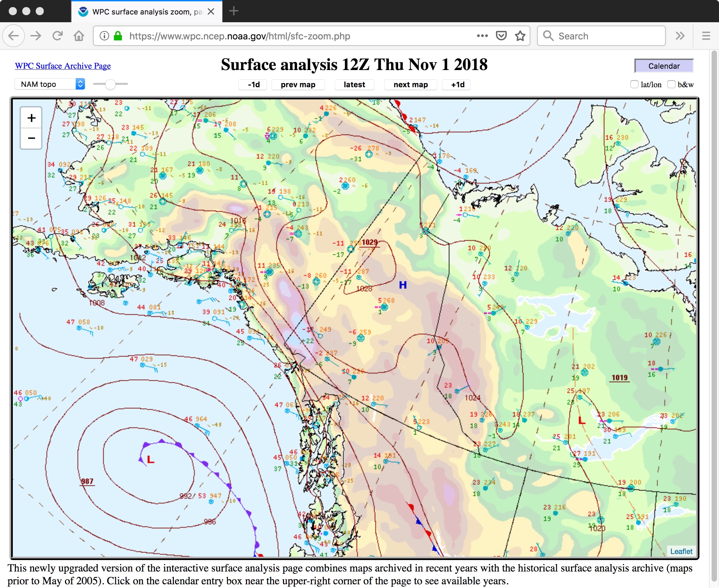This screenshot has height=588, width=719.
Task: Click the 1019 pressure label
Action: point(619,377)
